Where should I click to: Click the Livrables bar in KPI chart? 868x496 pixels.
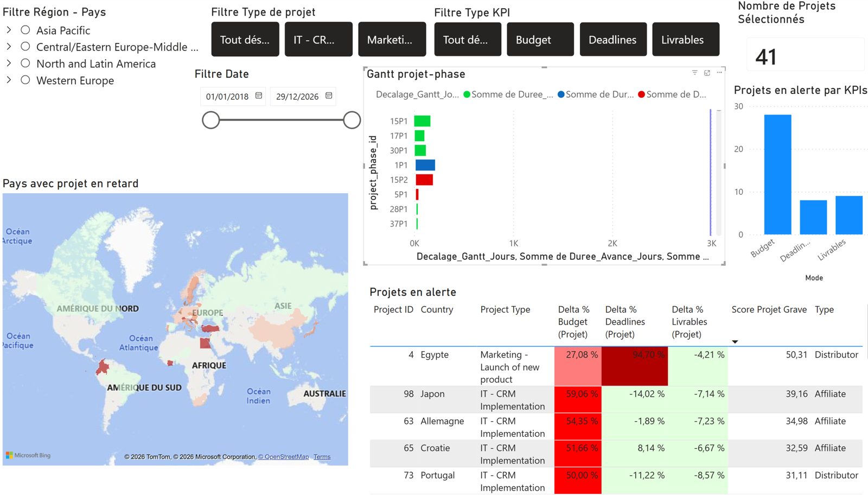click(849, 215)
